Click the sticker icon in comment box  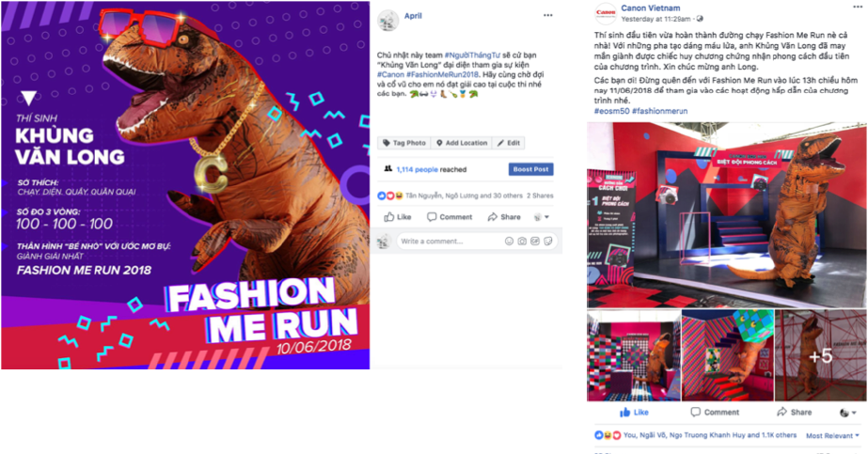point(548,242)
